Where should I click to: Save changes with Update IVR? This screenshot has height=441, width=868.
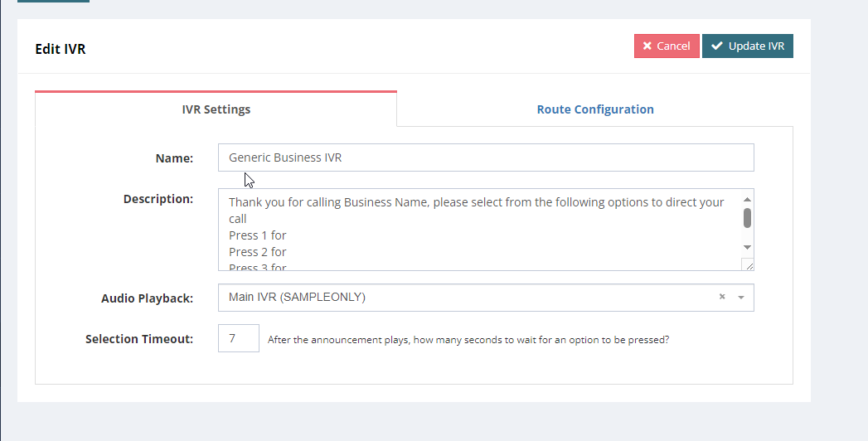[748, 46]
